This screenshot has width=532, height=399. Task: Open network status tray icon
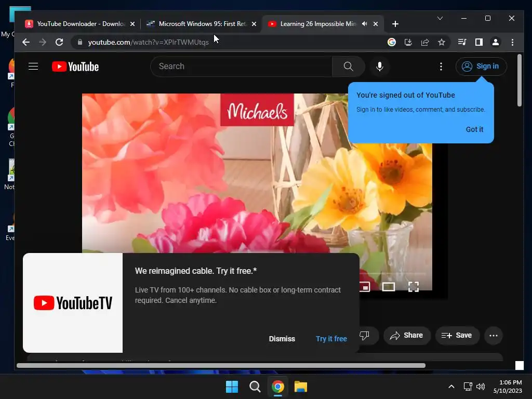468,387
